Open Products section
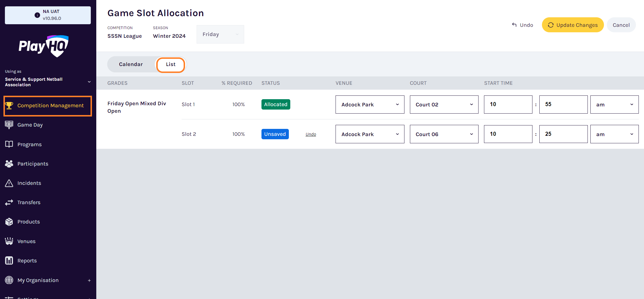The image size is (644, 299). coord(29,222)
